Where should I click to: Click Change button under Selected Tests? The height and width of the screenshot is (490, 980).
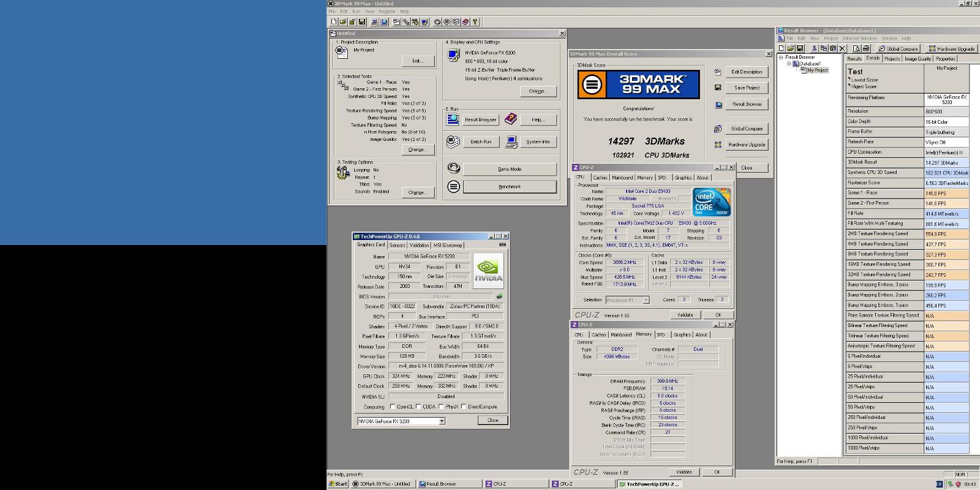pos(417,149)
